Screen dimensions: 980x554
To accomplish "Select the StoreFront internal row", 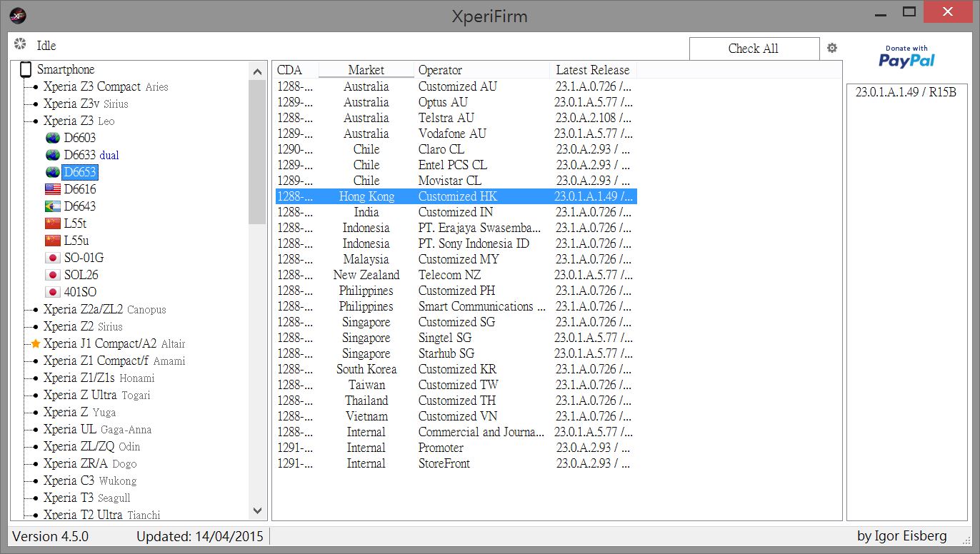I will [x=456, y=463].
